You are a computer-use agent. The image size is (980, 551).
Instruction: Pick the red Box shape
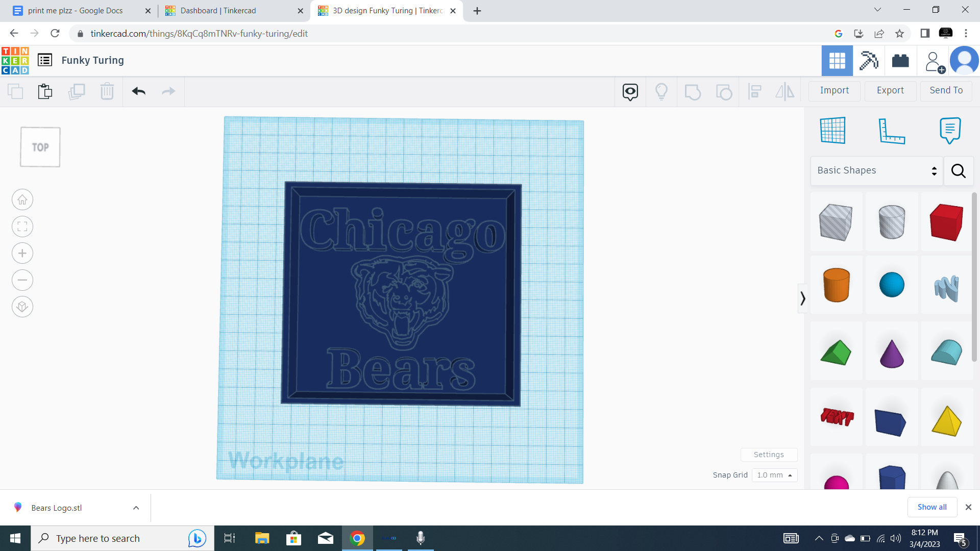(x=947, y=222)
